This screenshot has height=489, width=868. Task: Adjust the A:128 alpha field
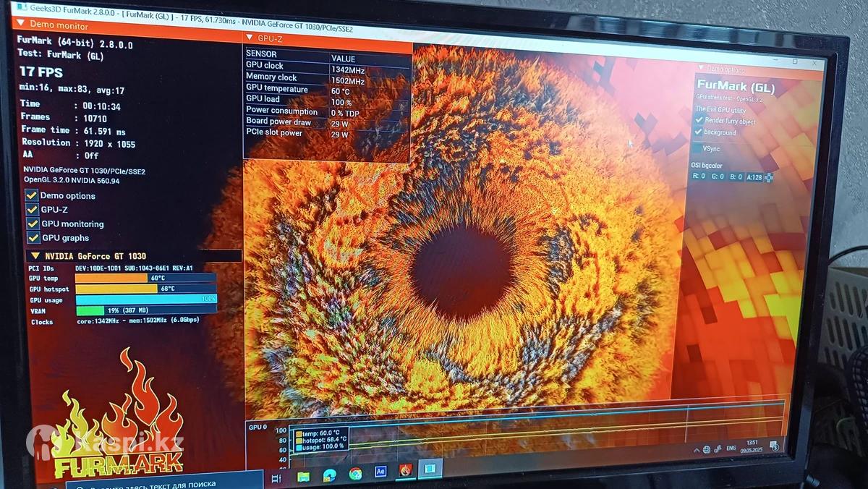(754, 177)
